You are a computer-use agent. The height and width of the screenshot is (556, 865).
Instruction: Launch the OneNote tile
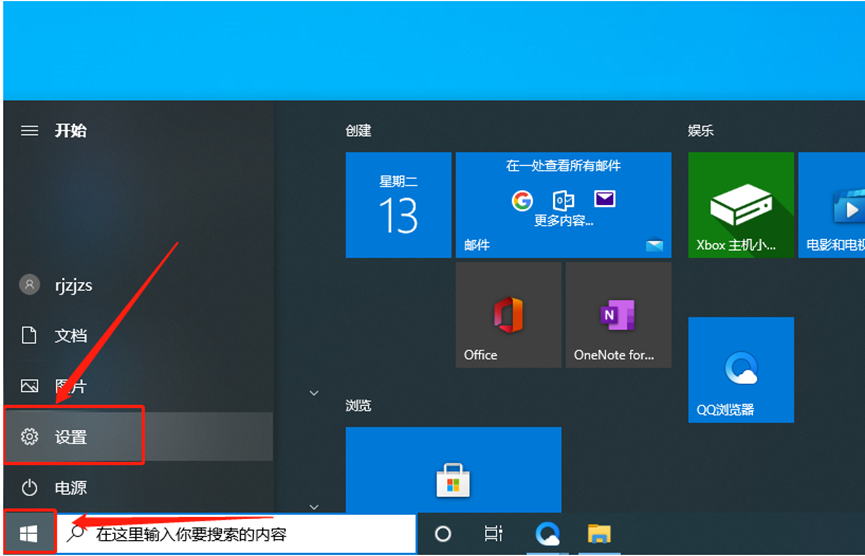[618, 315]
